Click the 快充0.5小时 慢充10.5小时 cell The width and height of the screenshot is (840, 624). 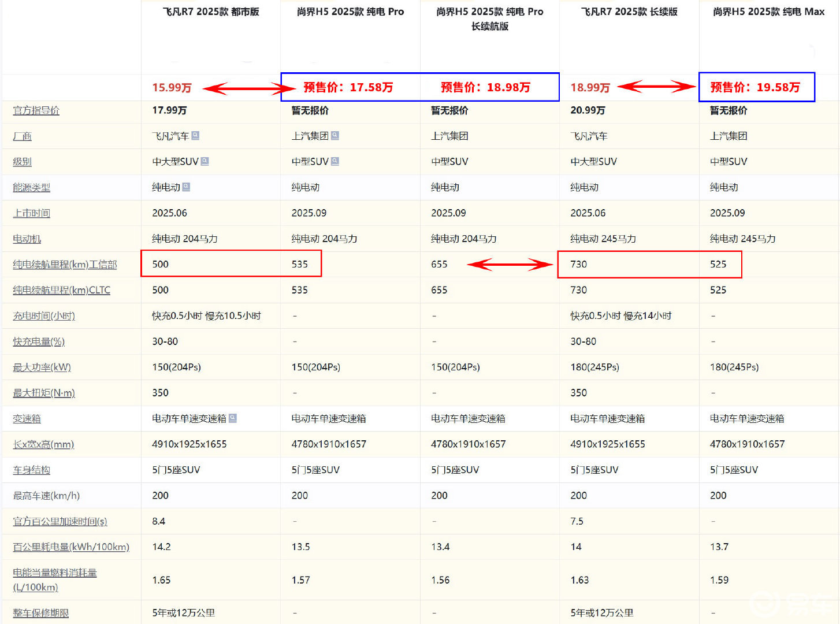pos(206,316)
